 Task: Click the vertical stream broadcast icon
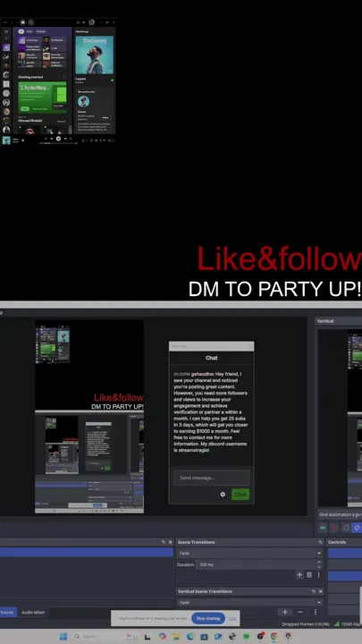tap(323, 528)
